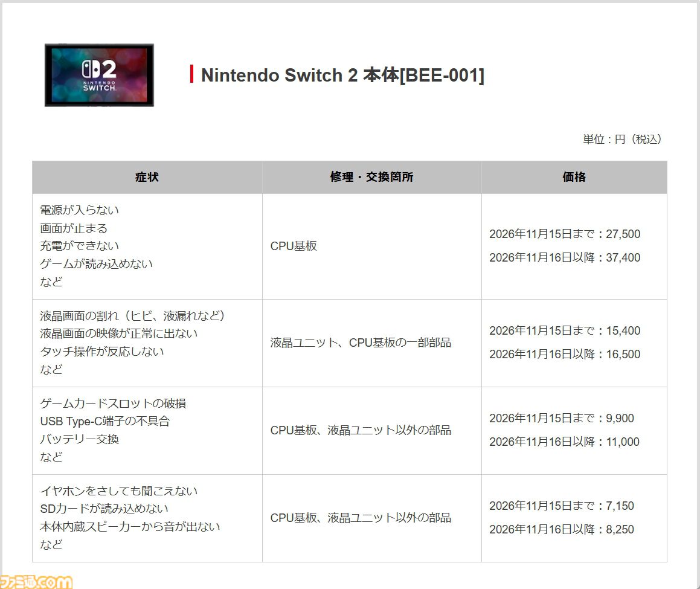Click the price 2026年11月16日以降：16,500
This screenshot has width=700, height=589.
[x=565, y=354]
